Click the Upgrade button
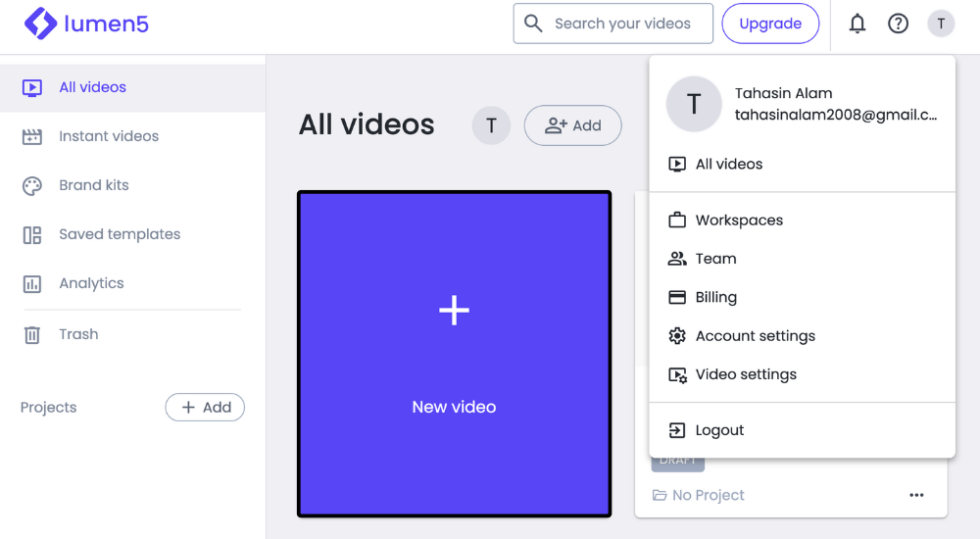The width and height of the screenshot is (980, 539). click(770, 24)
